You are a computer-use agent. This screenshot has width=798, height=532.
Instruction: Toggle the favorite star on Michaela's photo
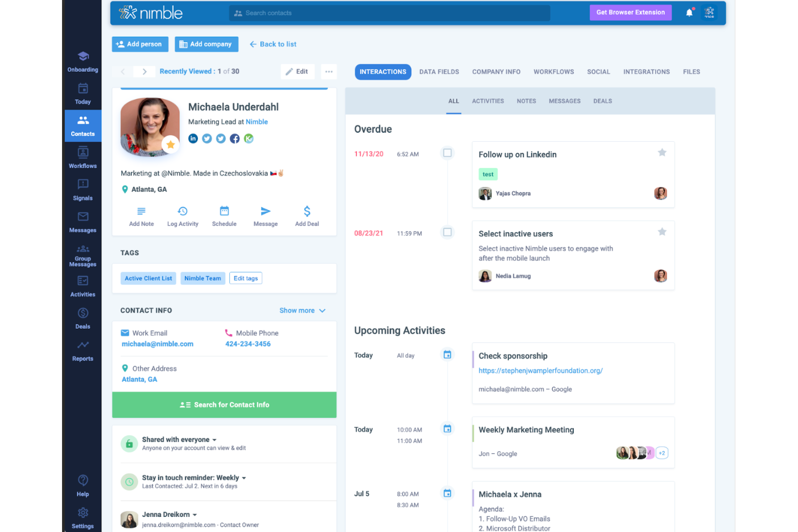pos(170,144)
